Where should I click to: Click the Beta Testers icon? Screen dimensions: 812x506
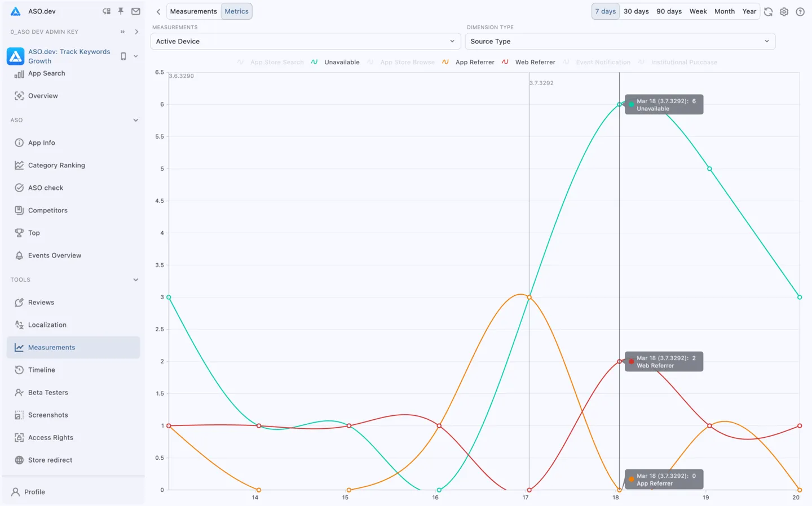19,392
